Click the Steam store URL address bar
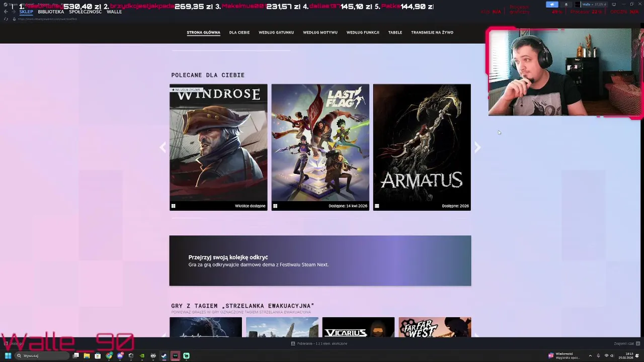Viewport: 644px width, 362px height. coord(47,19)
